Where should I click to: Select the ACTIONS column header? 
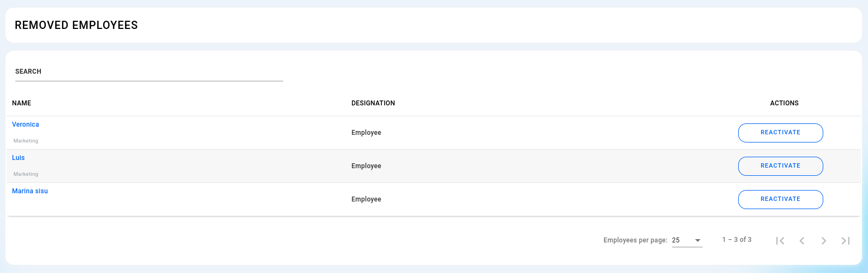click(785, 103)
